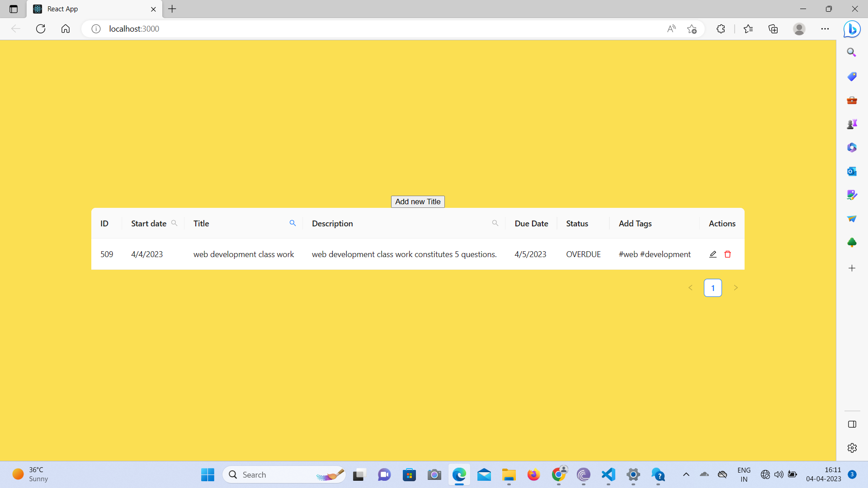The height and width of the screenshot is (488, 868).
Task: Open Outlook from the Edge sidebar
Action: [852, 171]
